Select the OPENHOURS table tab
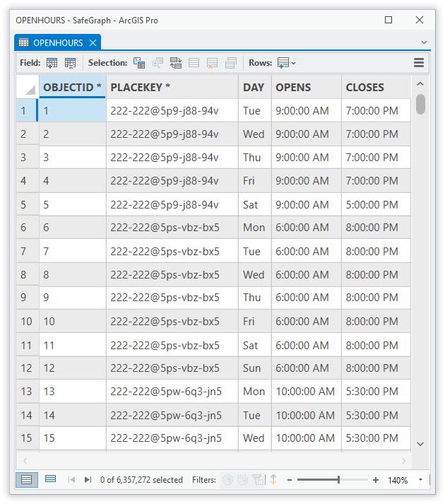The image size is (445, 504). [58, 42]
